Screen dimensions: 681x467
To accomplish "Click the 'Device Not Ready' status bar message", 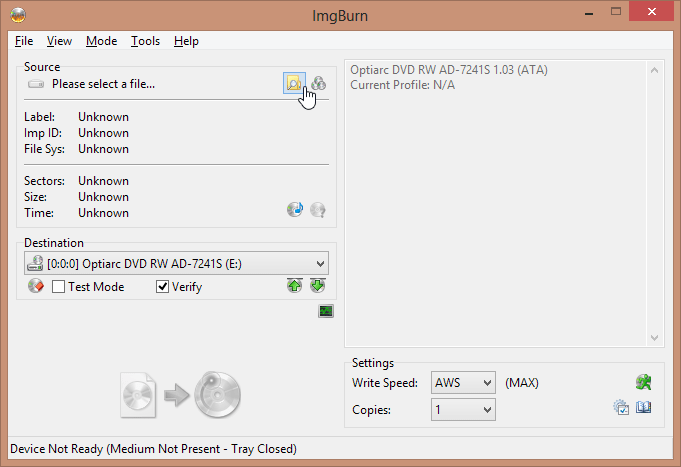I will point(153,449).
